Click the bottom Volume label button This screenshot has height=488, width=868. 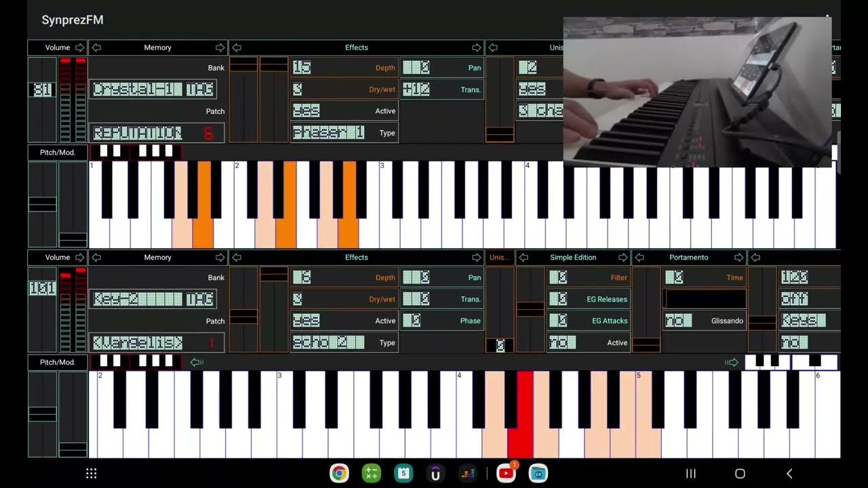pyautogui.click(x=58, y=258)
